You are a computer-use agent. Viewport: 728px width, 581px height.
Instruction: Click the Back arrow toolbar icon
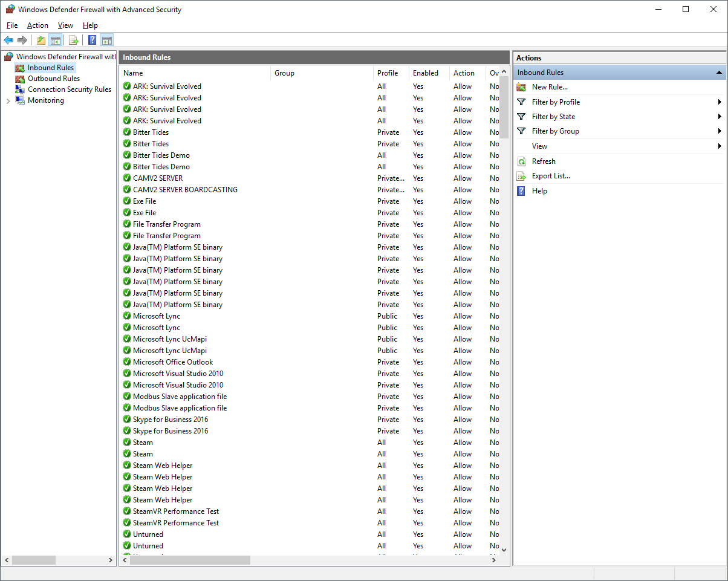tap(8, 41)
